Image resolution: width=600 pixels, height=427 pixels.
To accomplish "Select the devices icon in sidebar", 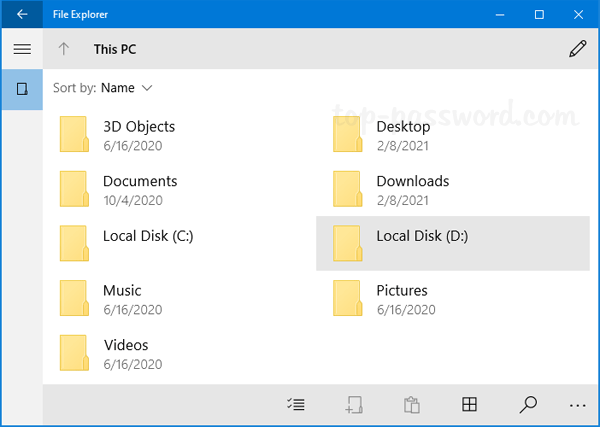I will (22, 89).
